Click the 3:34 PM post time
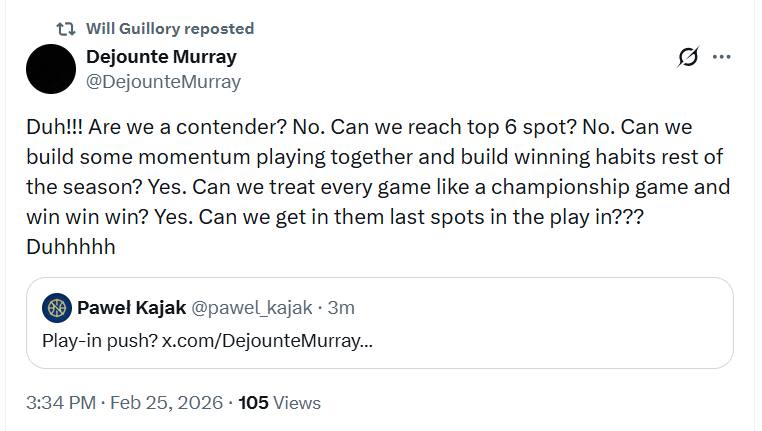762x431 pixels. 60,403
